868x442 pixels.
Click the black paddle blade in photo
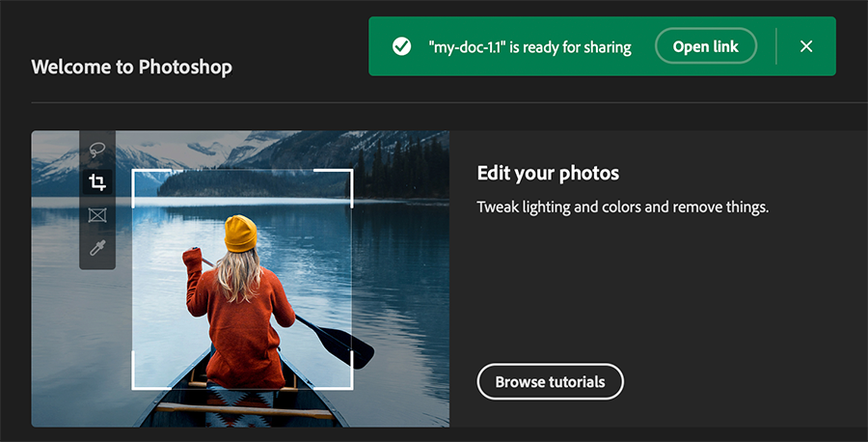click(x=345, y=342)
